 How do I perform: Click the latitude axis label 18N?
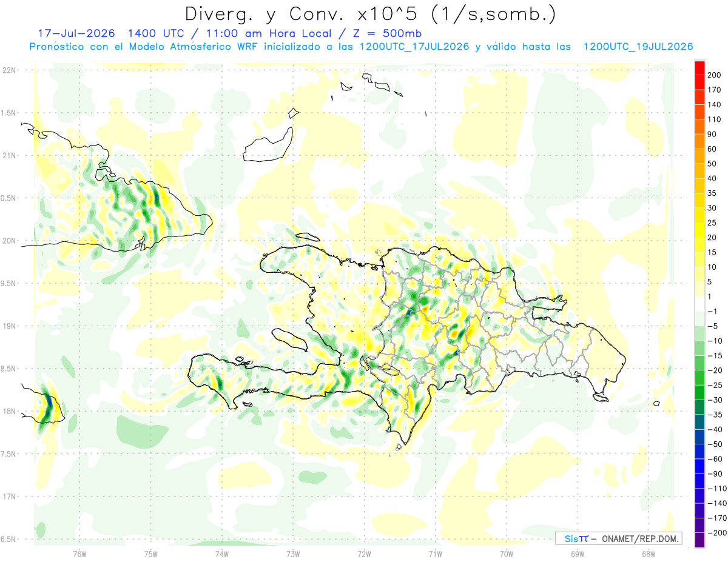(8, 411)
